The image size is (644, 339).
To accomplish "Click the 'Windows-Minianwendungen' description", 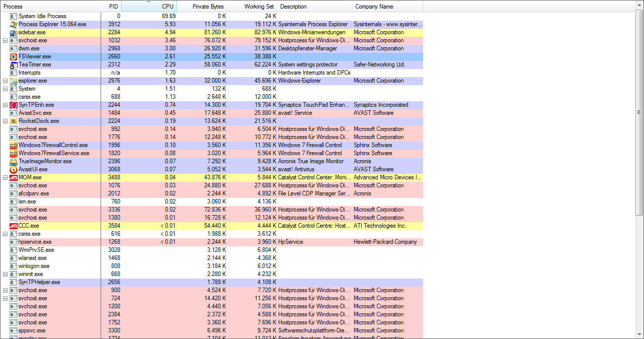I will tap(311, 32).
